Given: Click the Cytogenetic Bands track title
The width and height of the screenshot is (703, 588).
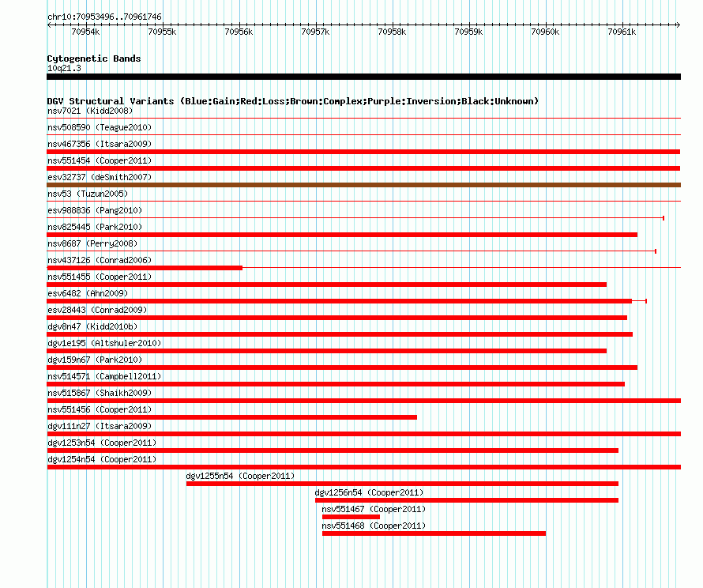Looking at the screenshot, I should point(94,58).
